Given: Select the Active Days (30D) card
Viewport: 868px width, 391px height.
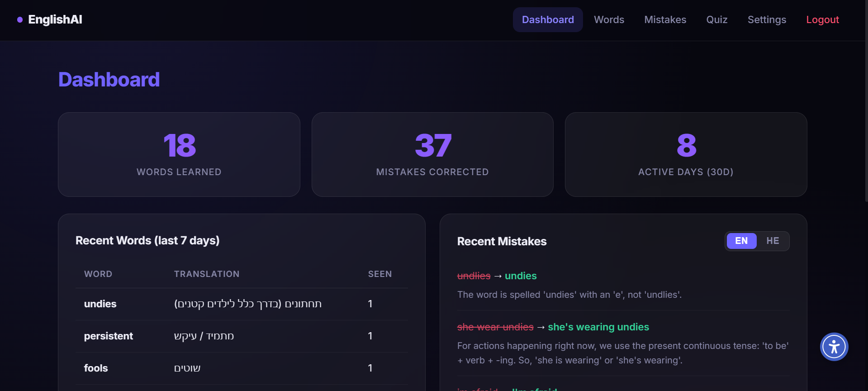Looking at the screenshot, I should pos(685,154).
